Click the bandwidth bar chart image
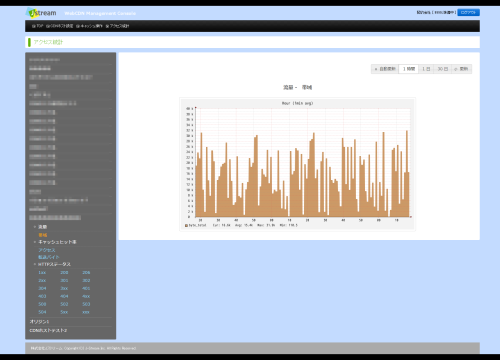500x360 pixels. point(297,164)
